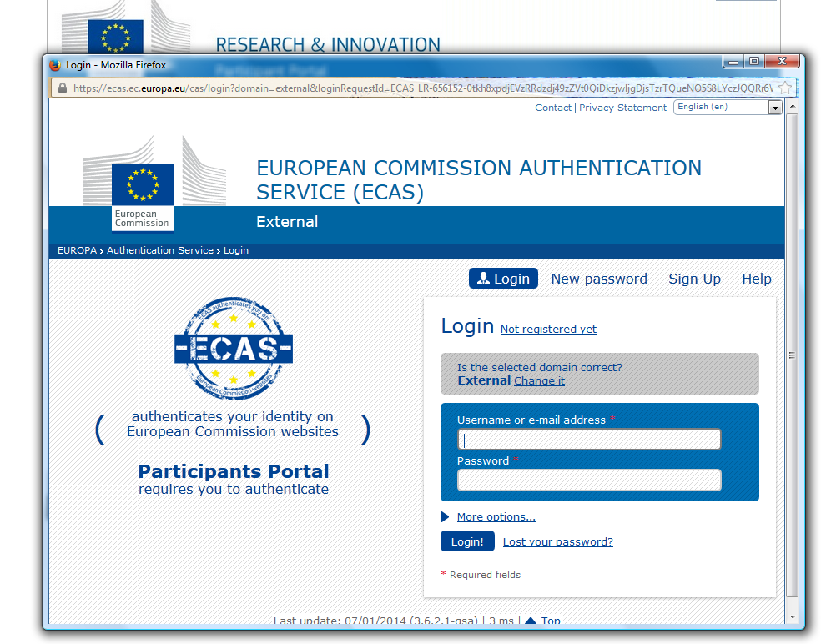Open the Sign Up tab

pyautogui.click(x=694, y=279)
